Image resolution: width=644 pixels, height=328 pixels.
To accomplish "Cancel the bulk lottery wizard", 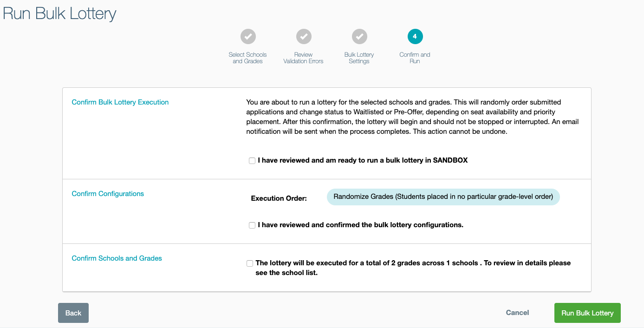I will [517, 313].
